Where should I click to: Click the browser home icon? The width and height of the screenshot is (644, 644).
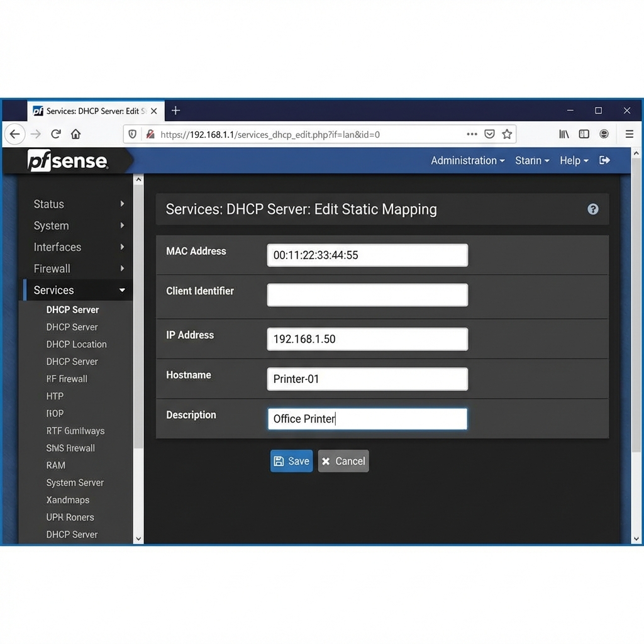click(75, 134)
